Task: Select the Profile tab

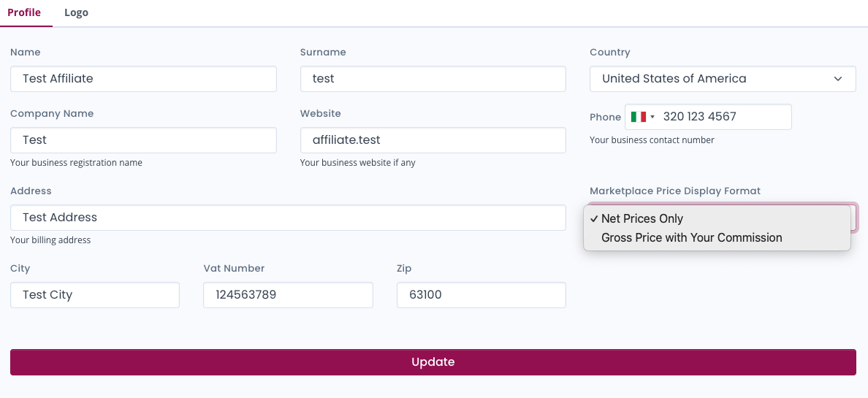Action: 24,13
